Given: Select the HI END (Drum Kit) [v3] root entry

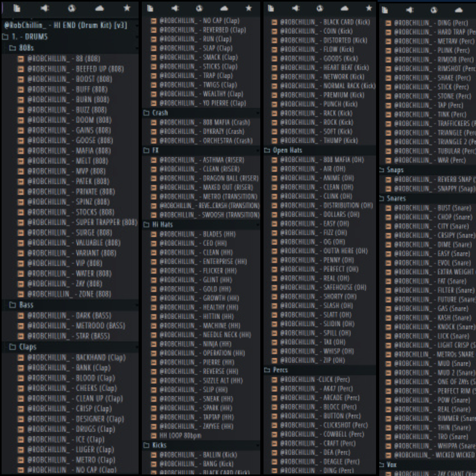Looking at the screenshot, I should 65,25.
